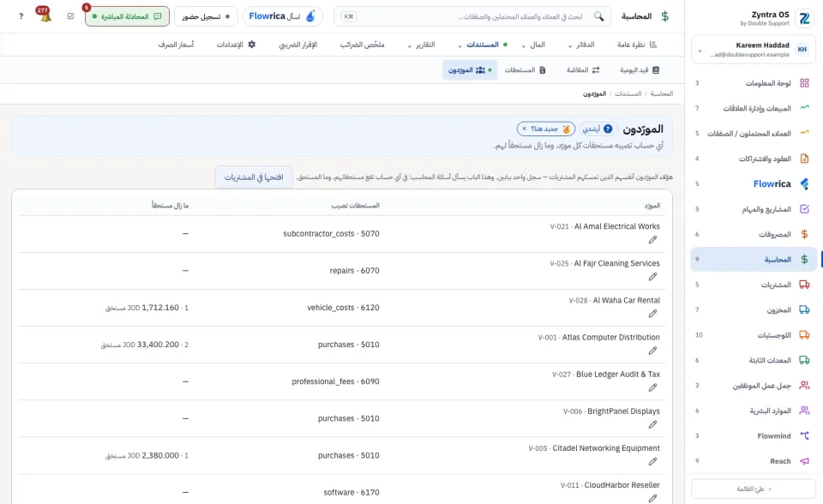The image size is (823, 504).
Task: Edit the Citadel Networking Equipment supplier pencil
Action: pos(652,462)
